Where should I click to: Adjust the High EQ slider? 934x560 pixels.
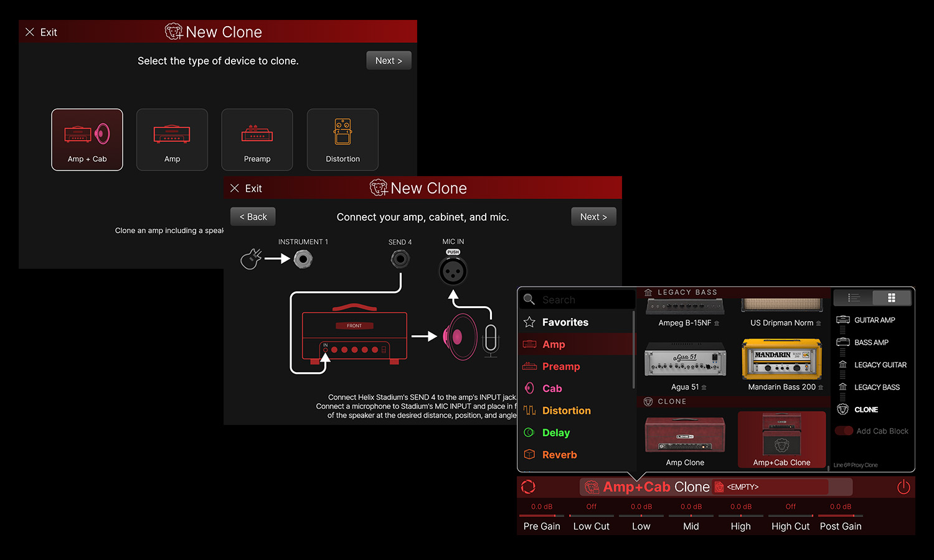tap(741, 516)
